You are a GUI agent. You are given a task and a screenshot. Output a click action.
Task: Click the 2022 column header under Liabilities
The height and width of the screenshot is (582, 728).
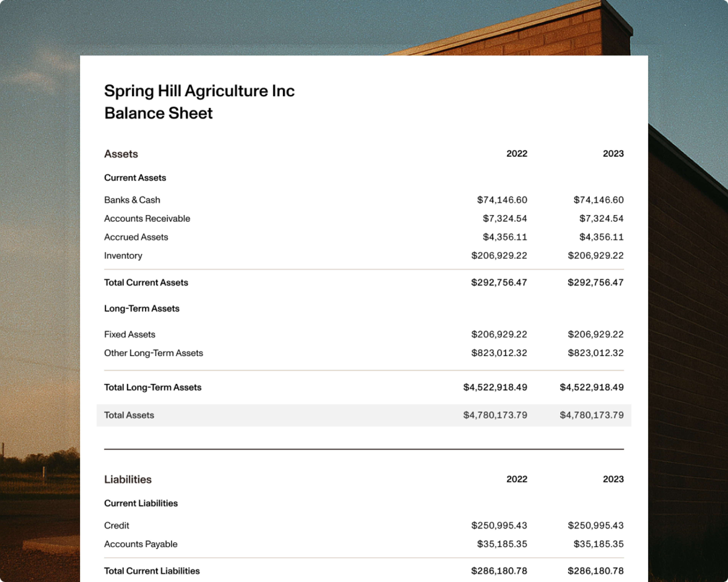pyautogui.click(x=517, y=480)
